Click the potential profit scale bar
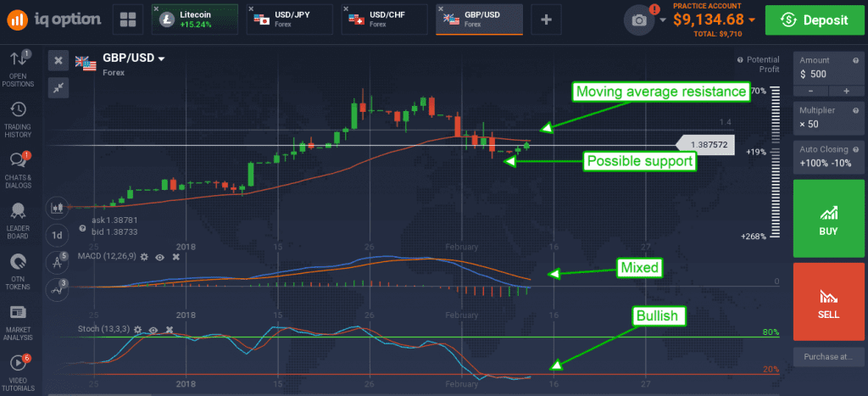 click(x=775, y=162)
